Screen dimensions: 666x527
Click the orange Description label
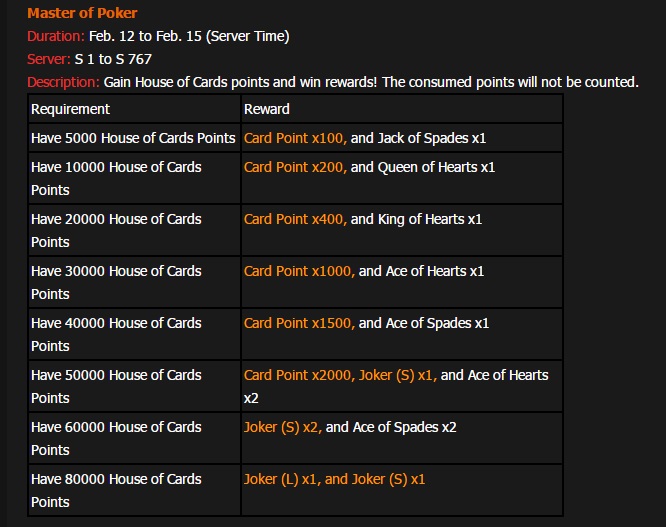(x=63, y=82)
